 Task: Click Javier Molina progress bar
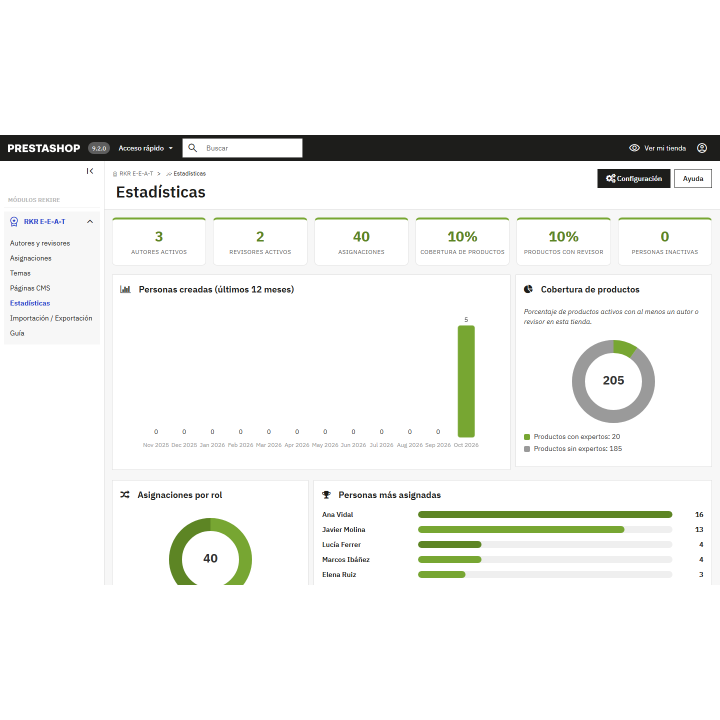click(545, 529)
